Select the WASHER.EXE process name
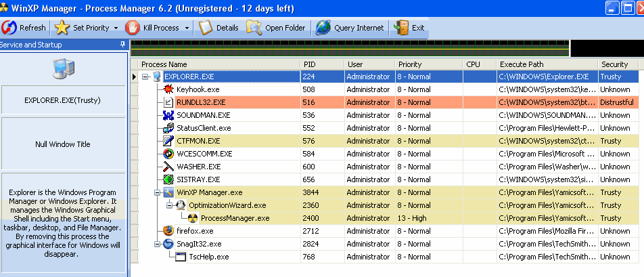Image resolution: width=644 pixels, height=277 pixels. (199, 167)
